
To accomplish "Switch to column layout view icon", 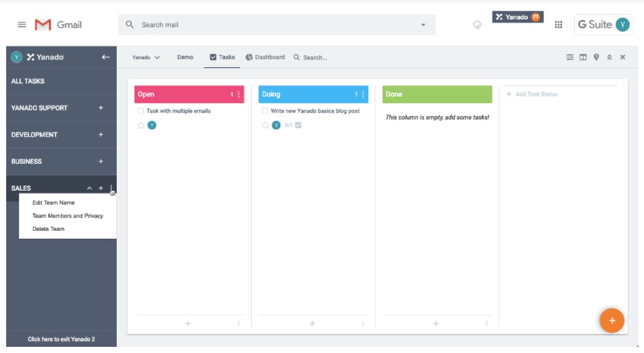I will pyautogui.click(x=583, y=57).
